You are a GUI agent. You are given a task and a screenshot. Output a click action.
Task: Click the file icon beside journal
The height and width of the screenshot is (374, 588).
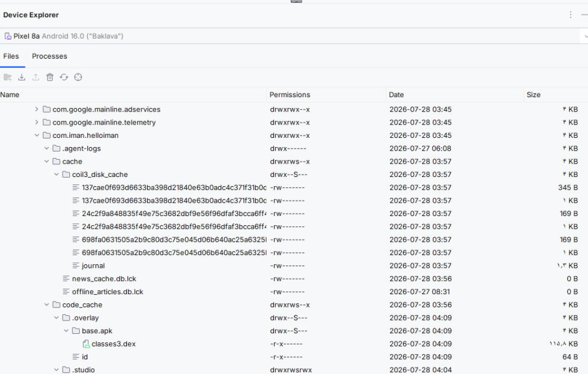coord(76,265)
